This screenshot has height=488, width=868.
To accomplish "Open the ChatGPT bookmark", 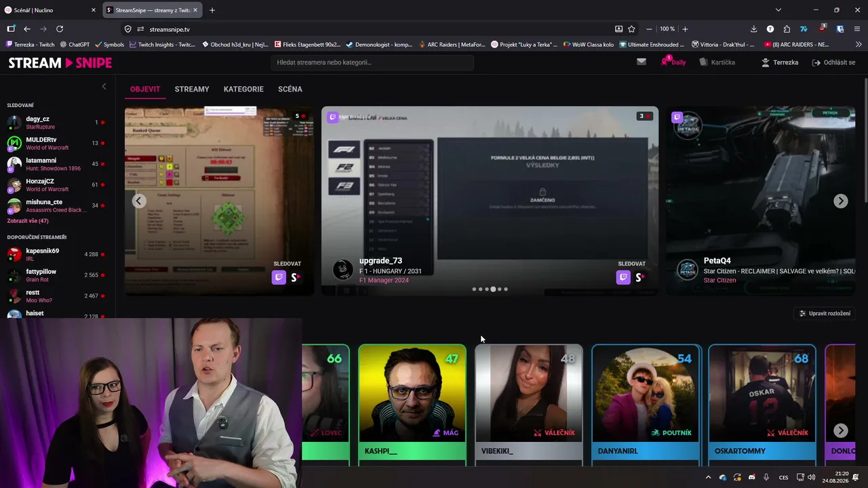I will coord(75,45).
